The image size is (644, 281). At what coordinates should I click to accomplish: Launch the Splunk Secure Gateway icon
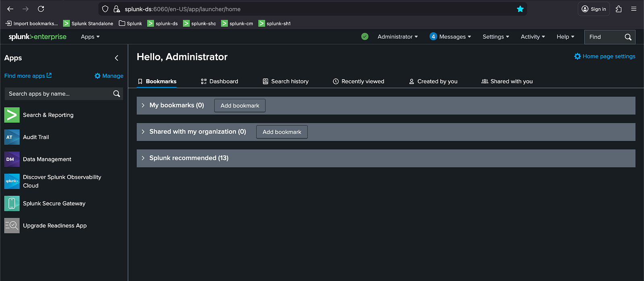pos(12,203)
